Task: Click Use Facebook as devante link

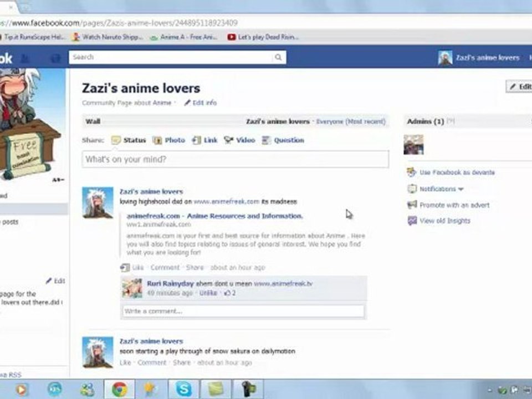Action: (457, 172)
